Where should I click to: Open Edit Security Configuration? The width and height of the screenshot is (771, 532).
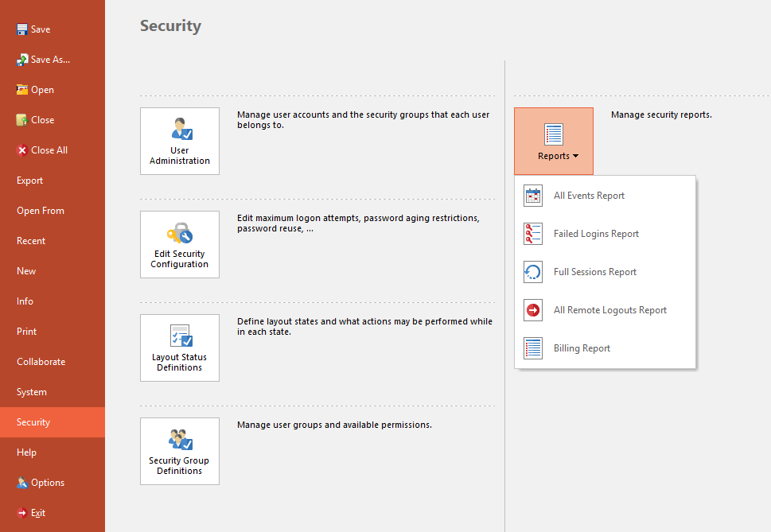click(180, 244)
